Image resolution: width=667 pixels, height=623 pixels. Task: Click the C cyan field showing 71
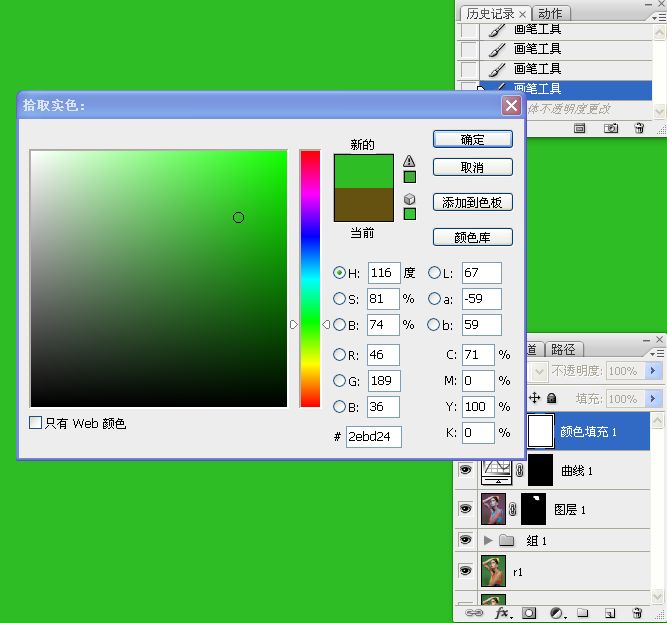click(478, 355)
